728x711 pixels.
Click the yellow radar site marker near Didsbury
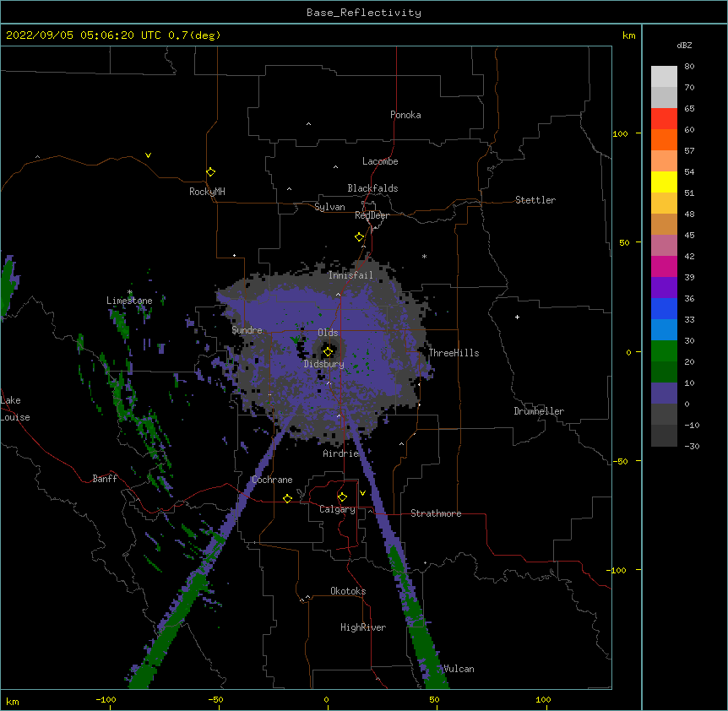pos(328,351)
